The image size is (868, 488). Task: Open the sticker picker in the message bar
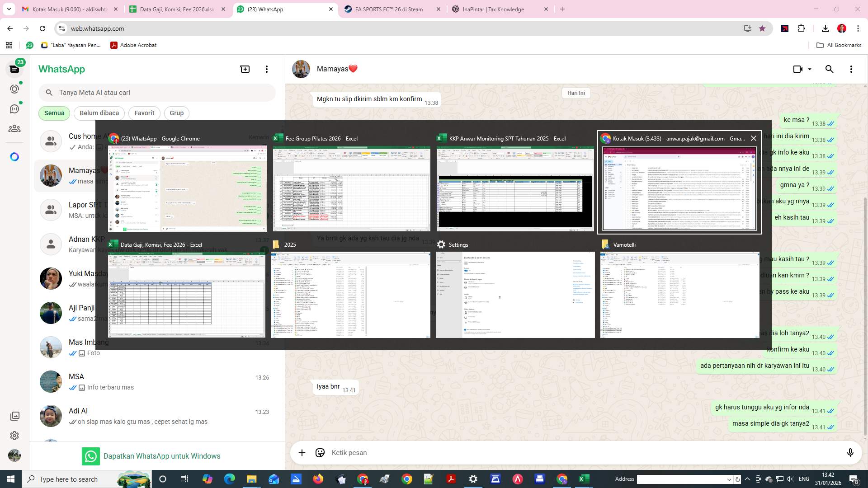[320, 452]
